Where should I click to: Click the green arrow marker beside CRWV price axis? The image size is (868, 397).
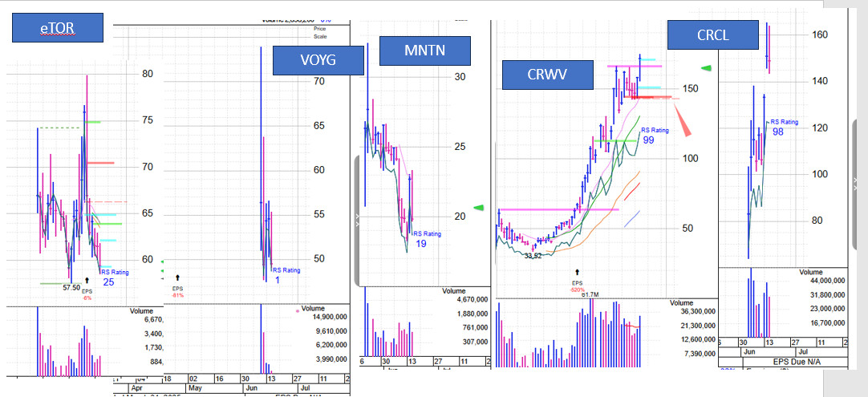[x=707, y=68]
